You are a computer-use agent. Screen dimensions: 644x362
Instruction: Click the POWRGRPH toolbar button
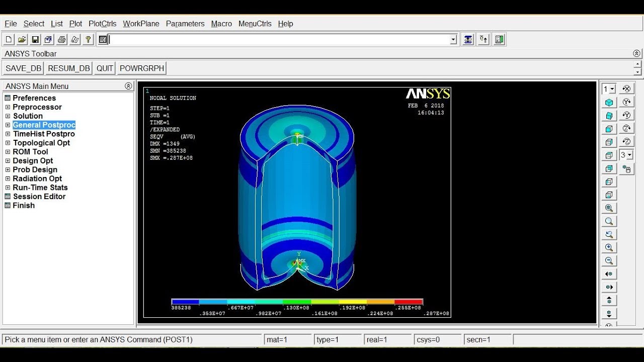pos(142,68)
